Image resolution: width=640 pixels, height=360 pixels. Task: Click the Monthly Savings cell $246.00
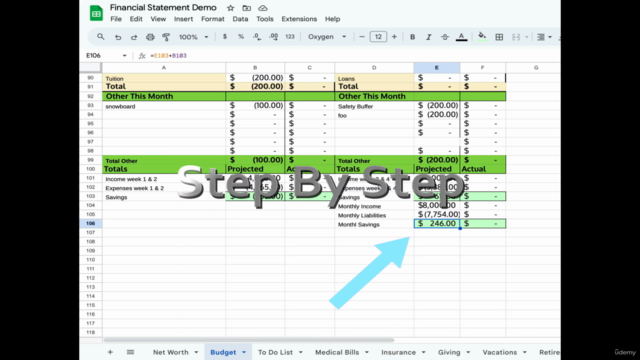click(x=437, y=223)
